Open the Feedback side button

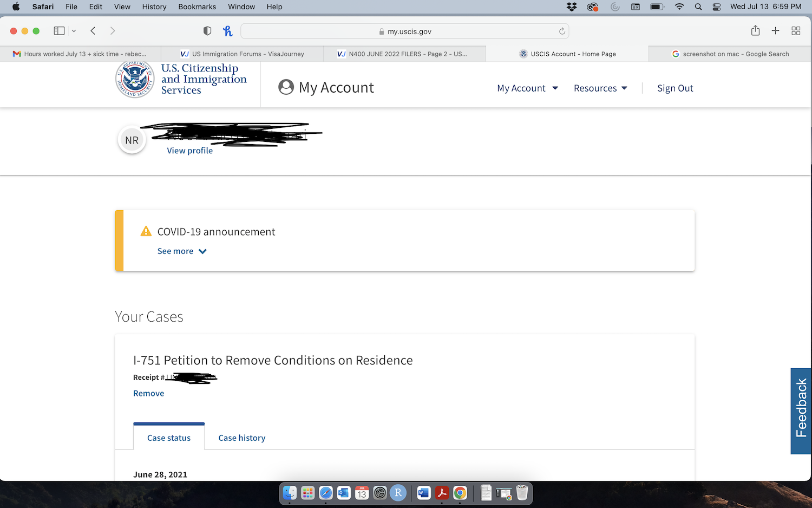(x=801, y=411)
